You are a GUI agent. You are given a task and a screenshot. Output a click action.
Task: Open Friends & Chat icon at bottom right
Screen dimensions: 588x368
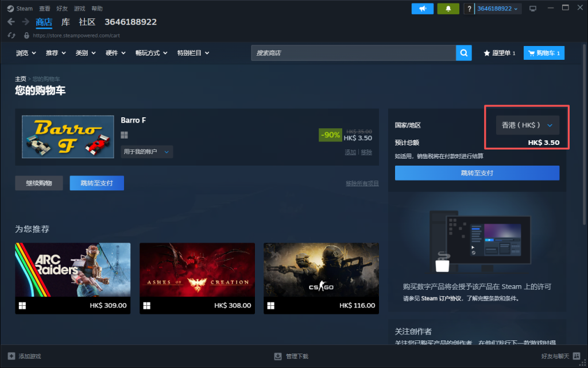[576, 356]
